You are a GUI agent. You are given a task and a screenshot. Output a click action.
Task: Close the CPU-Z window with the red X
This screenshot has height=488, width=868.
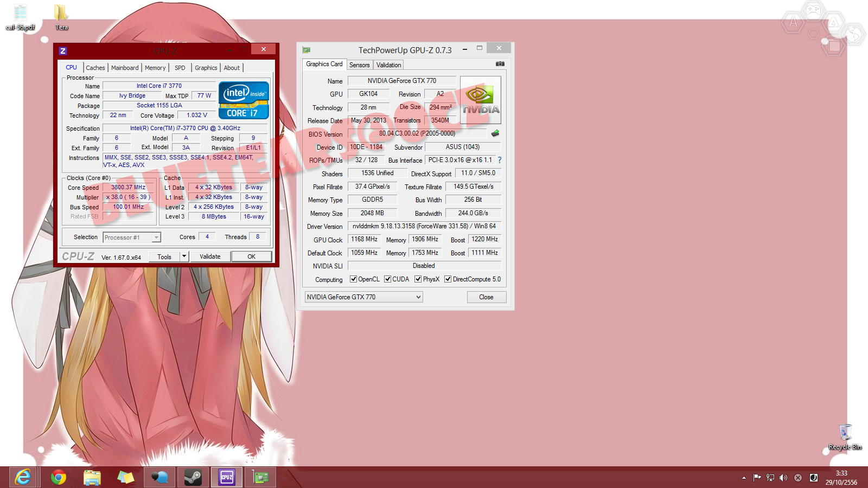pos(264,49)
